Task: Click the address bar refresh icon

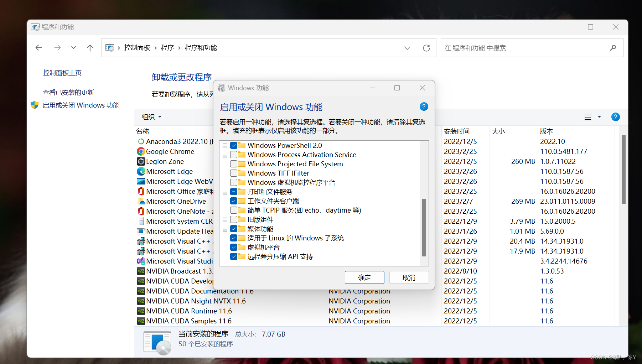Action: tap(426, 47)
